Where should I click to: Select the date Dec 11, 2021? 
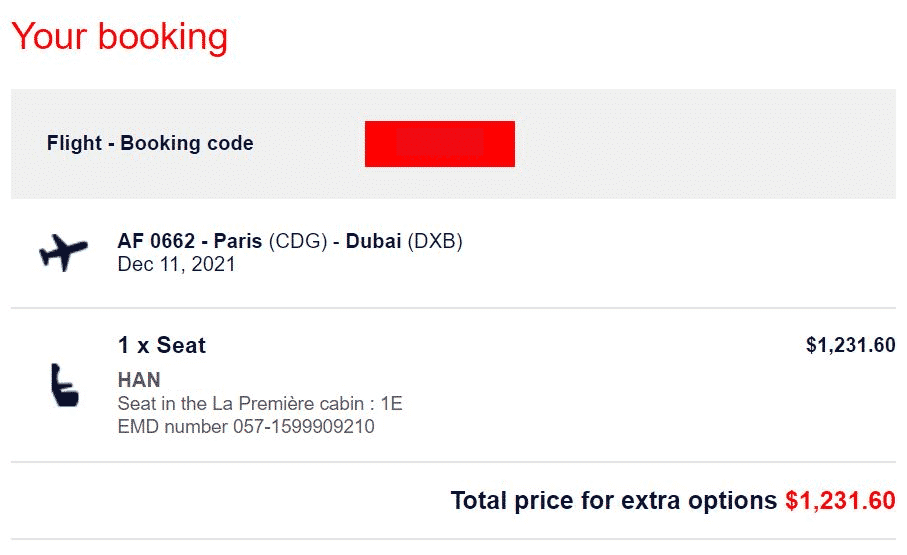(176, 264)
